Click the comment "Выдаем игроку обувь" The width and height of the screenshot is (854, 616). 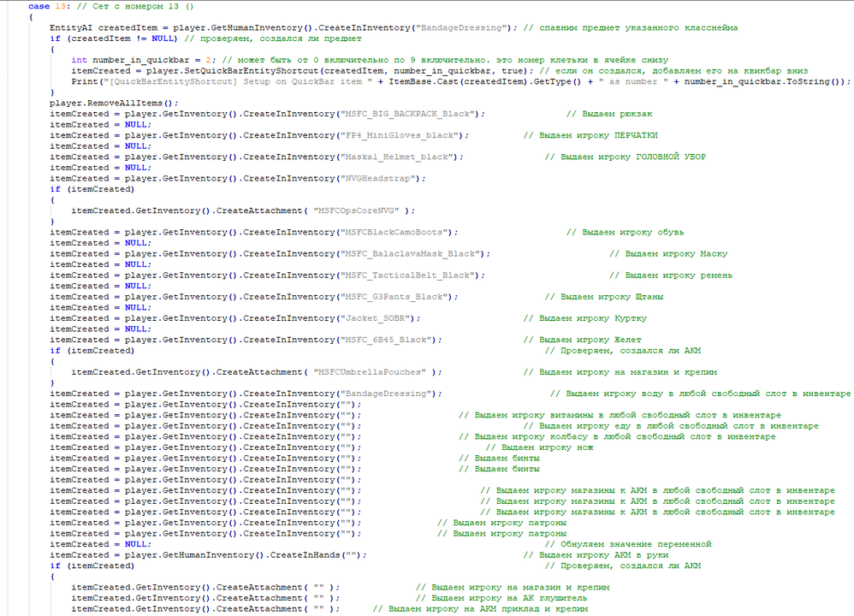coord(625,232)
